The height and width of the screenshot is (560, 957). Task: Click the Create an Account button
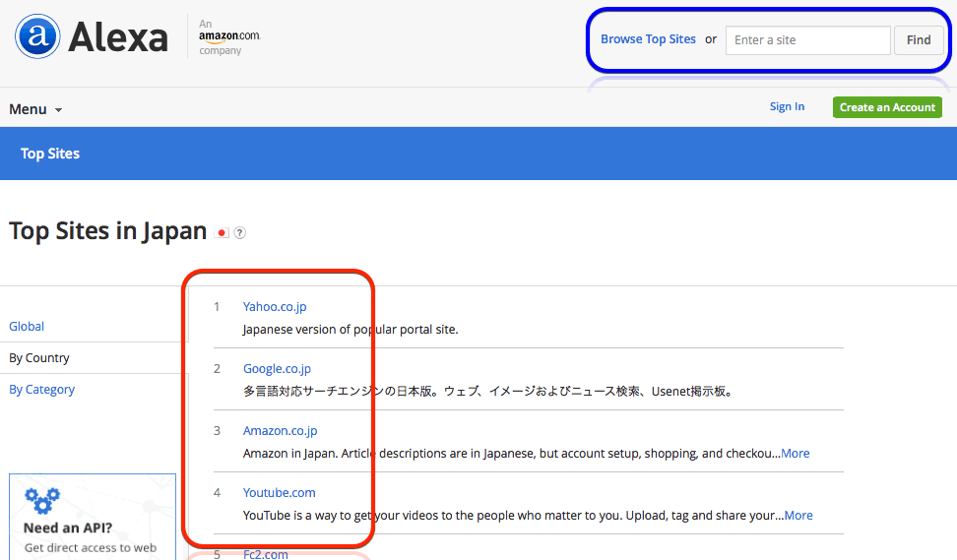(887, 107)
